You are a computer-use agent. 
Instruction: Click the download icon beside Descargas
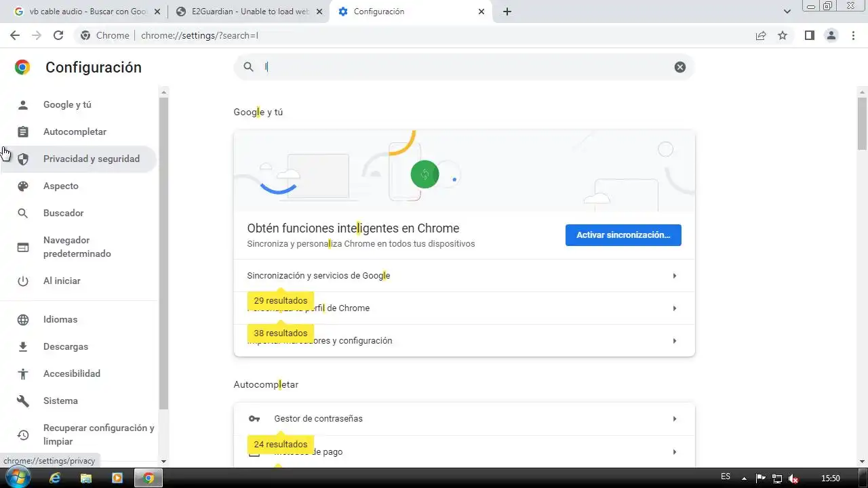(x=23, y=346)
